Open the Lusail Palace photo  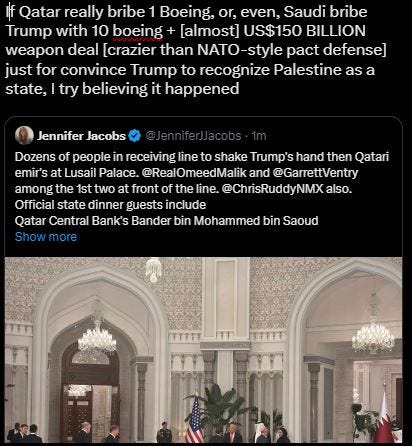coord(203,350)
